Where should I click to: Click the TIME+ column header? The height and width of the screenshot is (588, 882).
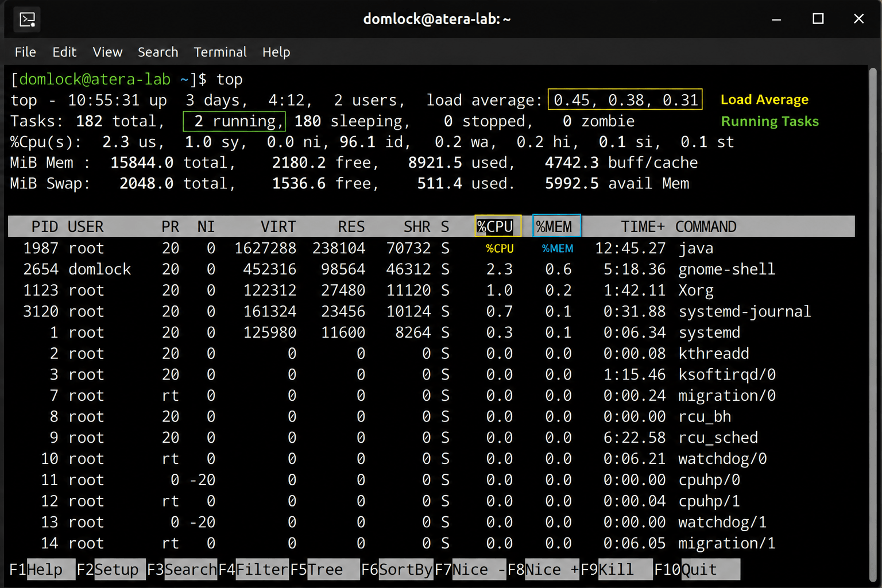click(x=643, y=227)
